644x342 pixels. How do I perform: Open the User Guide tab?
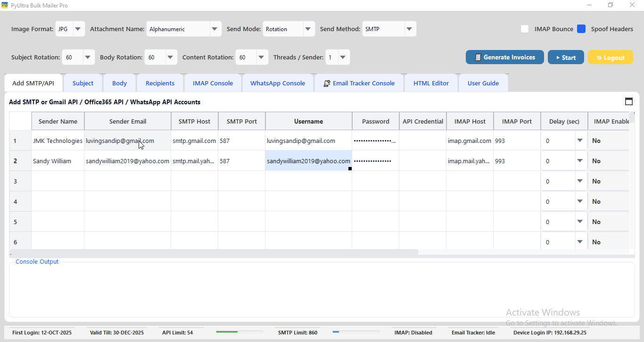(483, 83)
